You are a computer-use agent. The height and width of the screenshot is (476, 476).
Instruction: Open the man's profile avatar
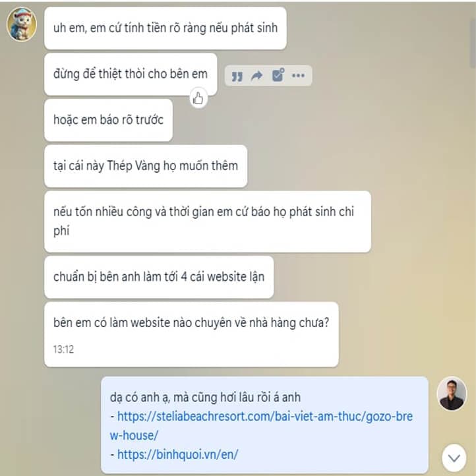[452, 394]
